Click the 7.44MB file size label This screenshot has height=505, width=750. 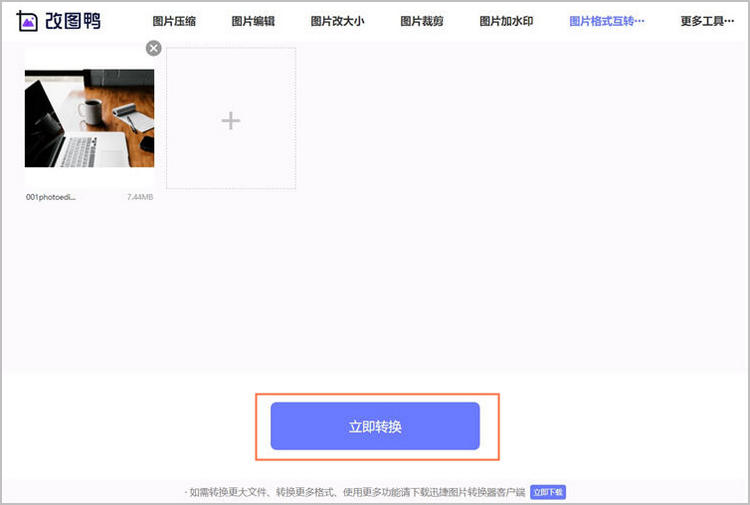pos(140,197)
